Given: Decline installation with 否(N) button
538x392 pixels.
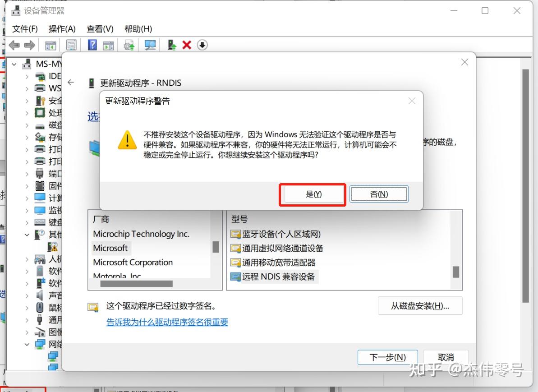Looking at the screenshot, I should 379,194.
